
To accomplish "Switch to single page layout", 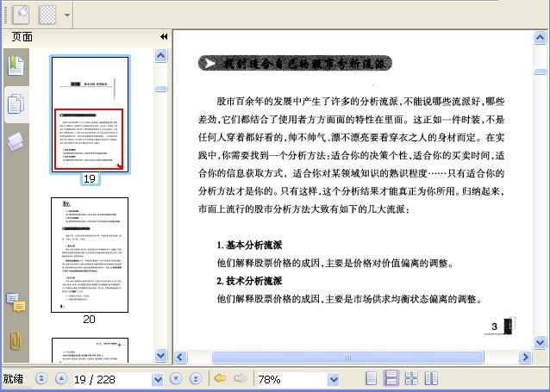I will tap(371, 379).
